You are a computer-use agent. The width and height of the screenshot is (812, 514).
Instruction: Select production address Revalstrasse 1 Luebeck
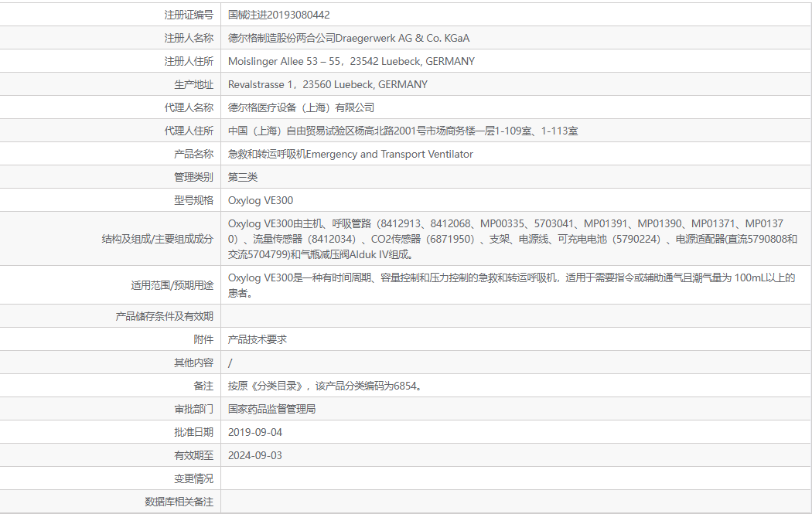[328, 85]
